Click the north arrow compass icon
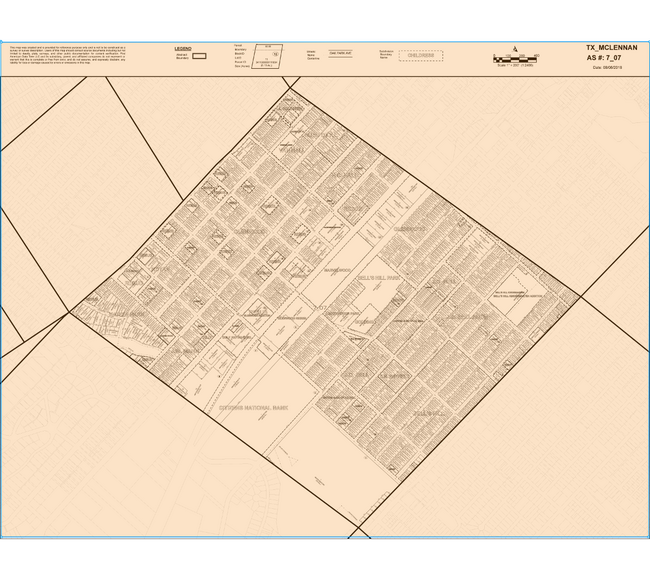This screenshot has width=650, height=577. click(x=514, y=48)
